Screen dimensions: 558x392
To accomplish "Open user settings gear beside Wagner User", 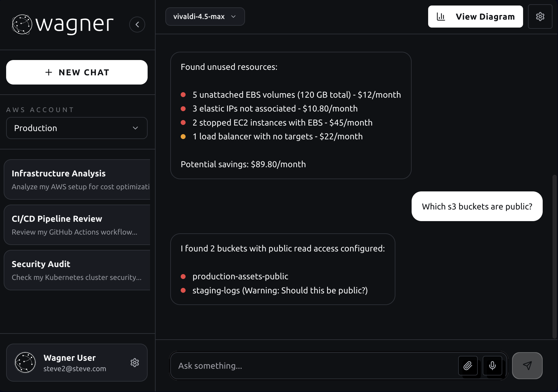I will pyautogui.click(x=135, y=363).
